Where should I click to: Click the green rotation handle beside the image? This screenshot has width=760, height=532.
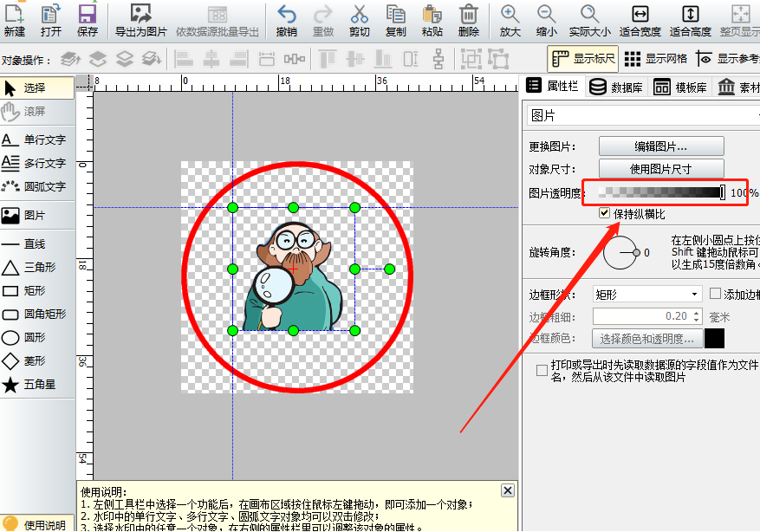389,269
